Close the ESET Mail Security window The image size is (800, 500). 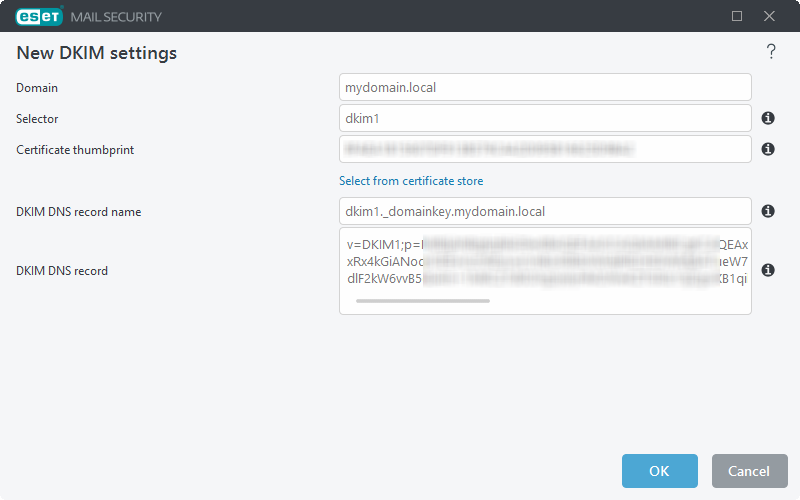769,16
